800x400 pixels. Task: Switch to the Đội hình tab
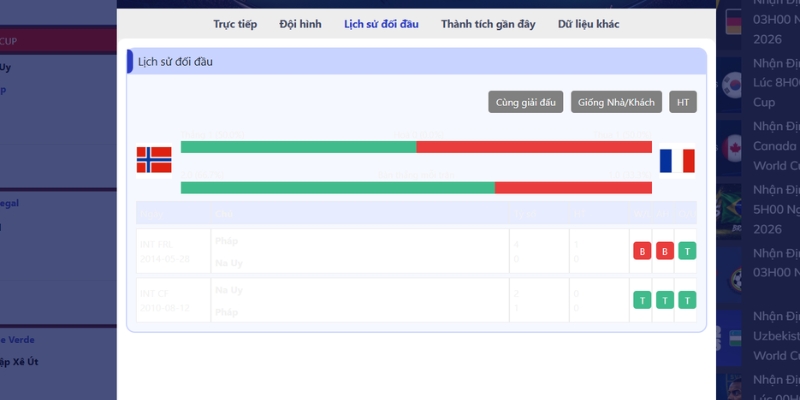(301, 24)
